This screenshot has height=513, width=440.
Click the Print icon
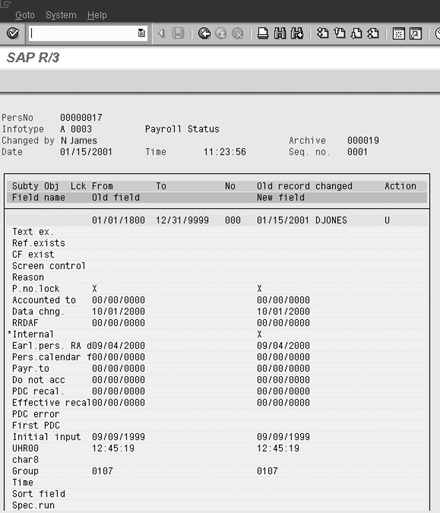(x=263, y=33)
